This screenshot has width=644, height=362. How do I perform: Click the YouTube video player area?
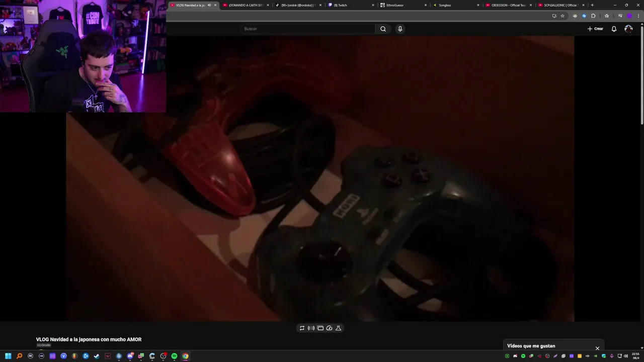tap(320, 178)
